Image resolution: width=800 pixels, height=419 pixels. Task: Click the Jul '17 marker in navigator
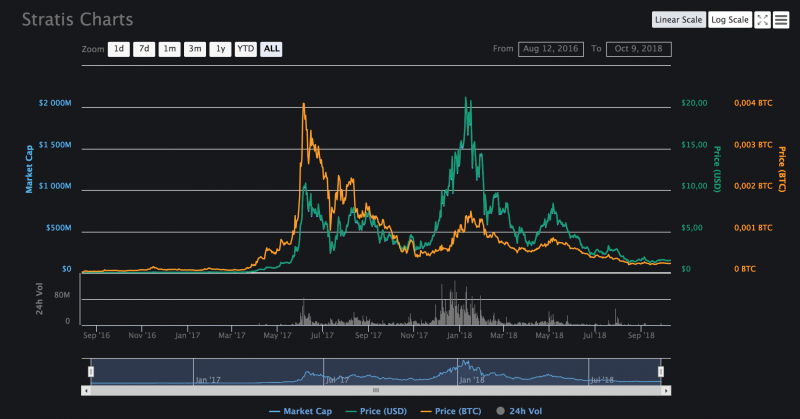(x=337, y=380)
